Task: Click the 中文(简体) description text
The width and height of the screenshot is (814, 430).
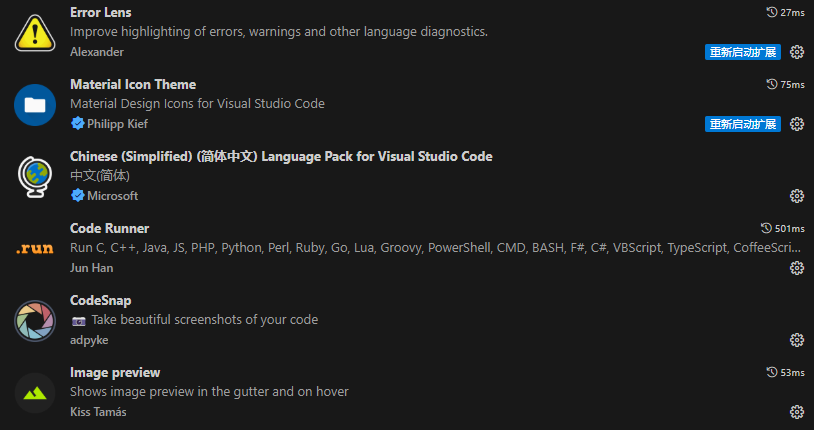Action: click(100, 176)
